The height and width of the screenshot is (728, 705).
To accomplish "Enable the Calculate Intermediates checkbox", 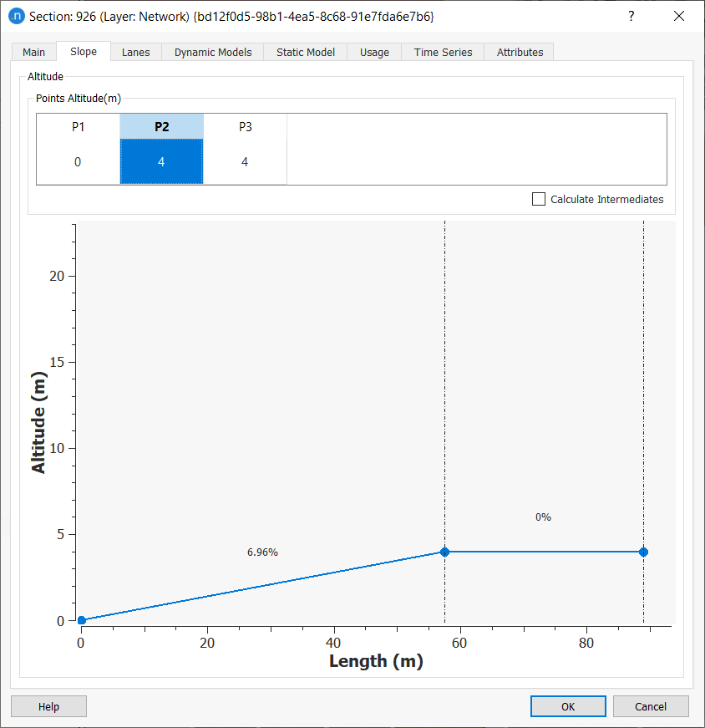I will tap(539, 200).
